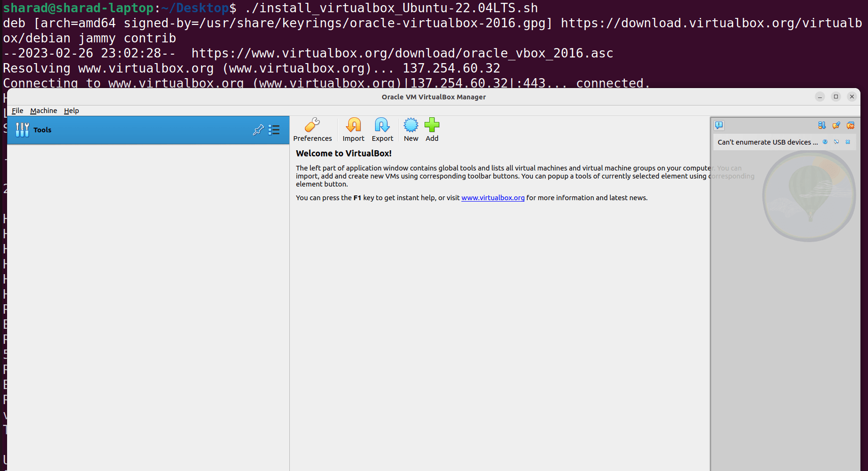Open help for USB devices notification

pyautogui.click(x=825, y=142)
